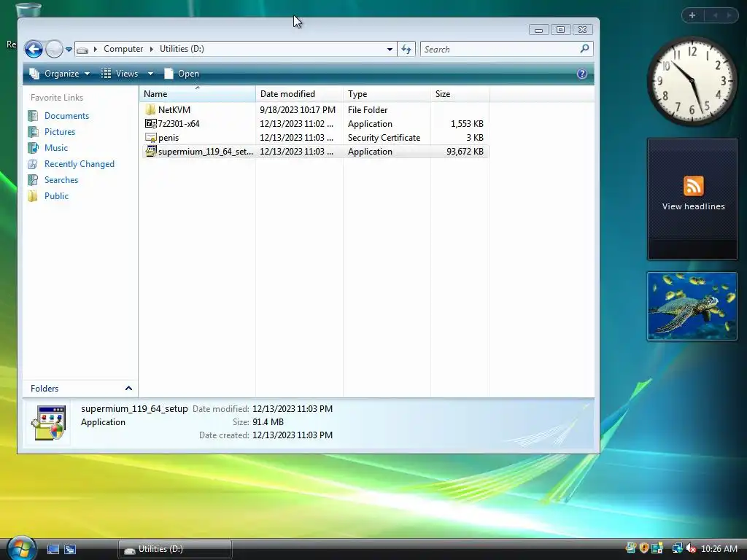The width and height of the screenshot is (747, 560).
Task: Click the File Folder type cell
Action: tap(368, 110)
